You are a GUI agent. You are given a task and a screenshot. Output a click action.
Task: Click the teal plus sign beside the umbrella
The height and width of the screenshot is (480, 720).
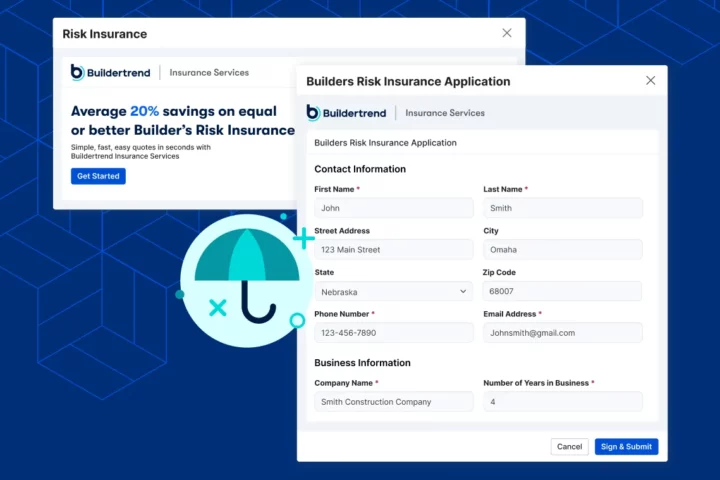(x=303, y=239)
